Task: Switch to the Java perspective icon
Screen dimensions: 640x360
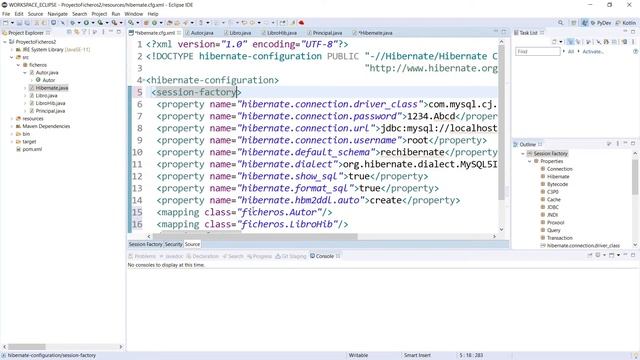Action: (584, 23)
